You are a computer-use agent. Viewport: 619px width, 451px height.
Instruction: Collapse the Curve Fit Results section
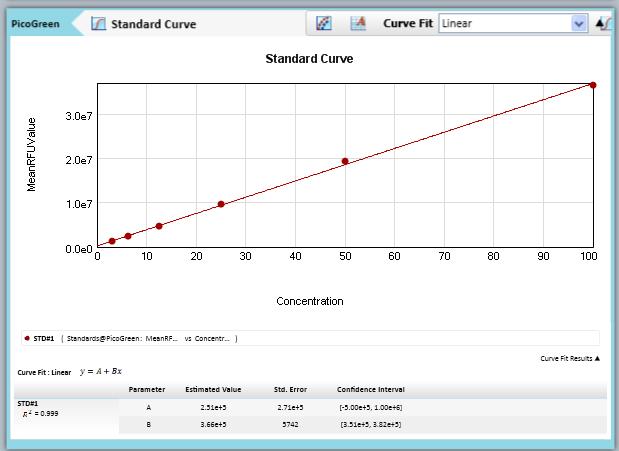coord(570,357)
